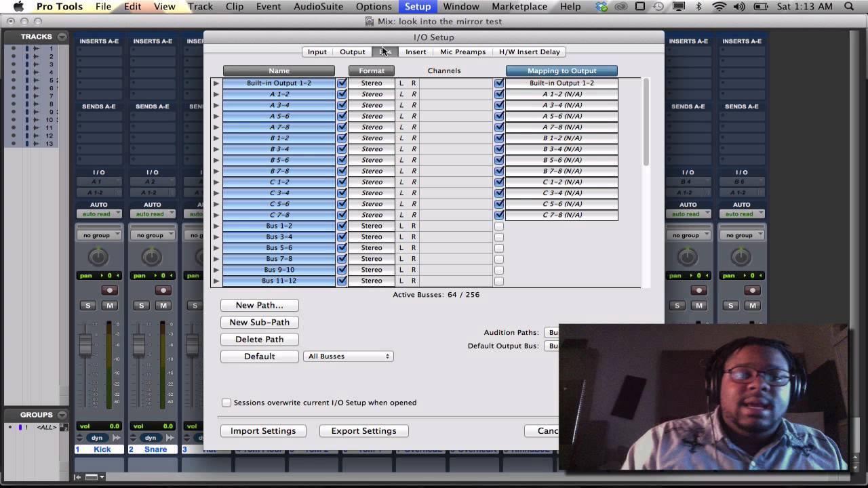
Task: Click the New Sub-Path button
Action: click(260, 323)
